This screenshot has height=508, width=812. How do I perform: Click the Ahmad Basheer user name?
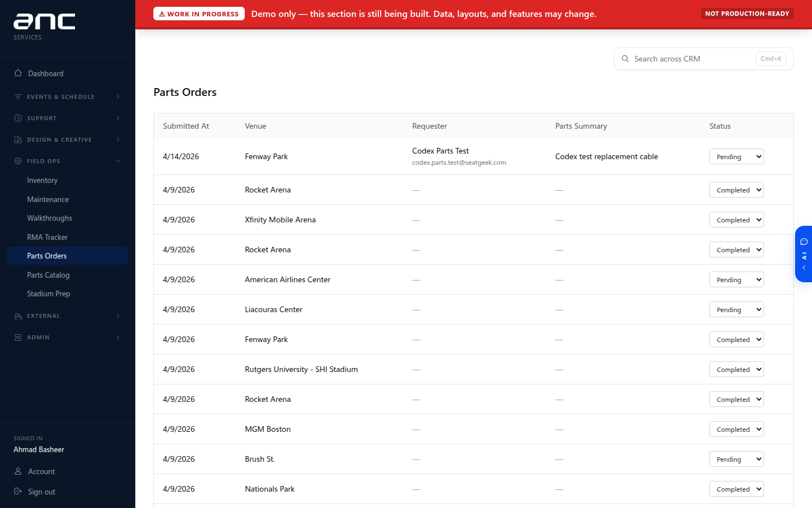pos(39,449)
